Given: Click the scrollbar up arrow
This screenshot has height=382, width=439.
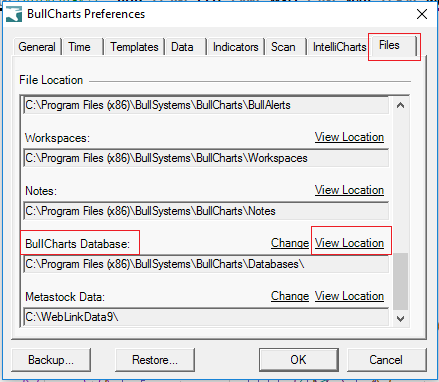Looking at the screenshot, I should pos(400,106).
